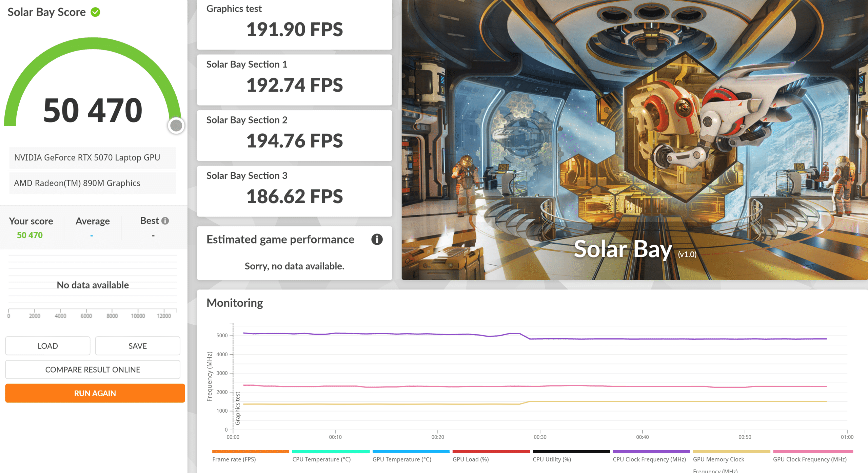Click the purple CPU Clock Frequency color bar
This screenshot has height=473, width=868.
coord(651,452)
